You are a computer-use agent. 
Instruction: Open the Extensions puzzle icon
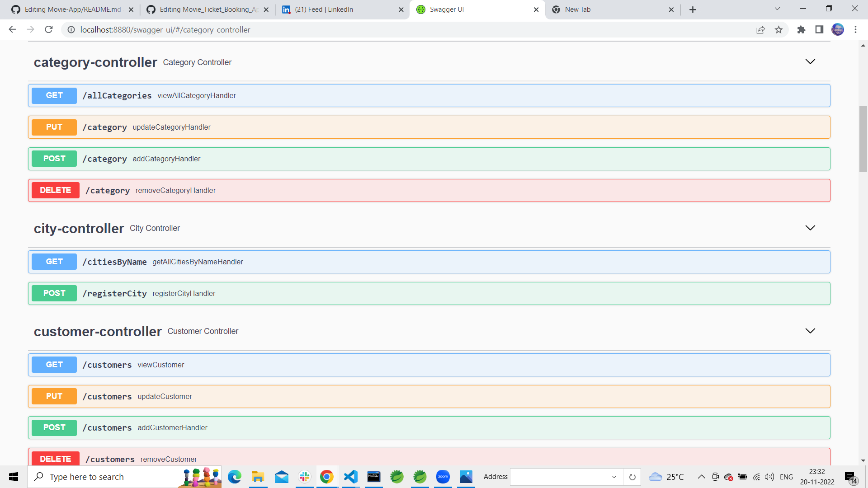pyautogui.click(x=801, y=30)
